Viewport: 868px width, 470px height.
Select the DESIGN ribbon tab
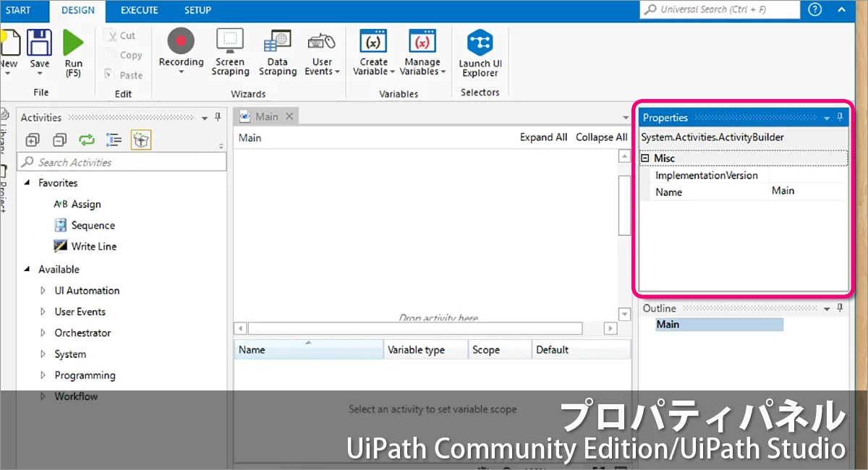[77, 10]
